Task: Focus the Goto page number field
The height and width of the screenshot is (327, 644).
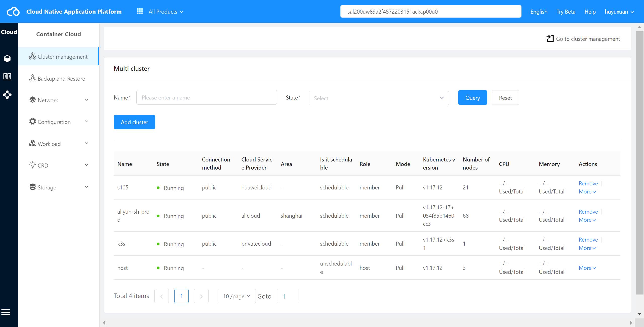Action: click(288, 296)
